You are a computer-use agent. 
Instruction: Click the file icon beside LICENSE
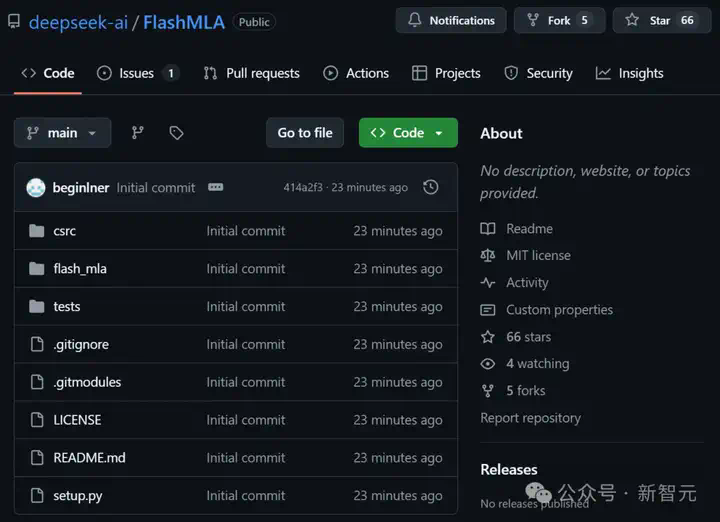(x=37, y=420)
